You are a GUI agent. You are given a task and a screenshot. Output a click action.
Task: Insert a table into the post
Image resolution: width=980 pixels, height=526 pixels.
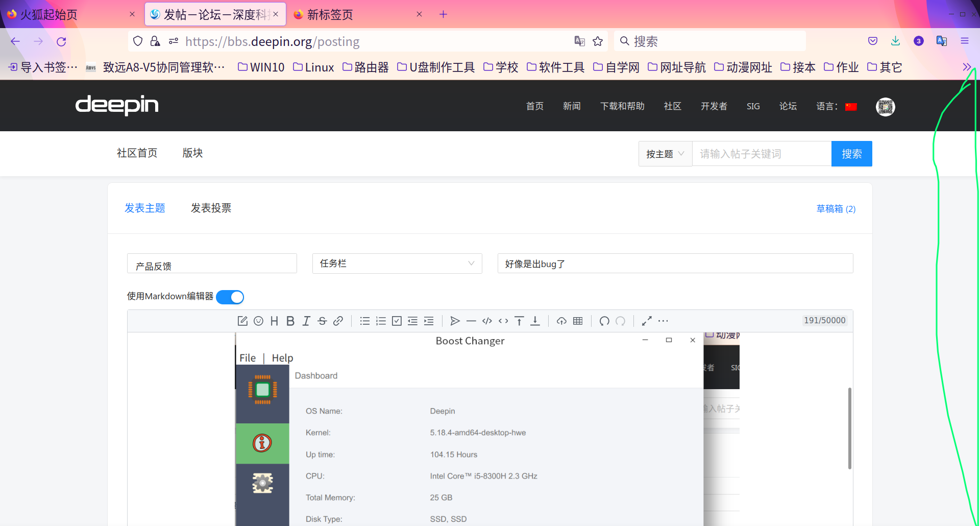point(578,321)
